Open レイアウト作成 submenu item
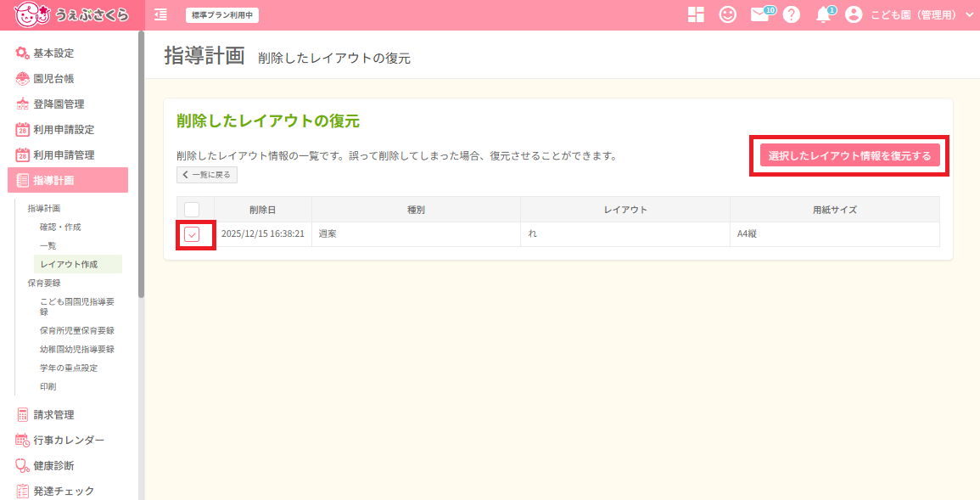The width and height of the screenshot is (980, 500). [78, 264]
